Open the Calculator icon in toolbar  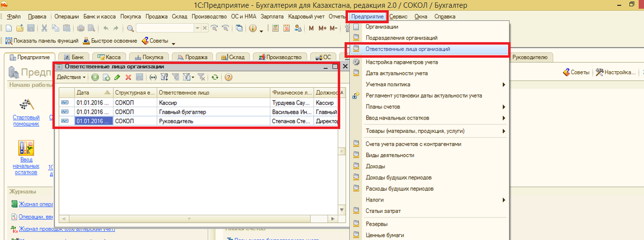coord(275,28)
